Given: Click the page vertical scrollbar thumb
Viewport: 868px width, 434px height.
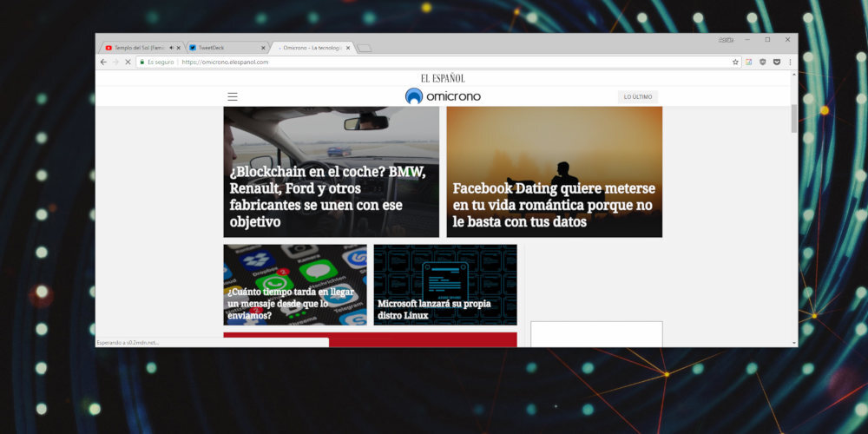Looking at the screenshot, I should (794, 118).
